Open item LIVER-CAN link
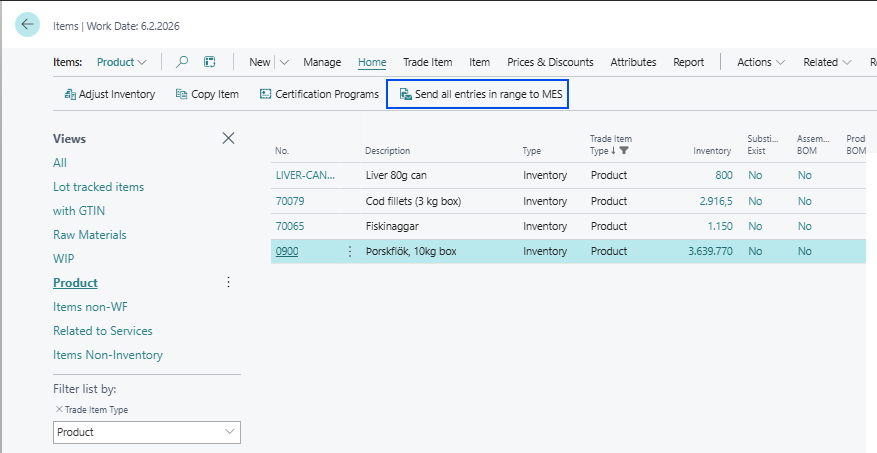The image size is (877, 453). tap(305, 175)
